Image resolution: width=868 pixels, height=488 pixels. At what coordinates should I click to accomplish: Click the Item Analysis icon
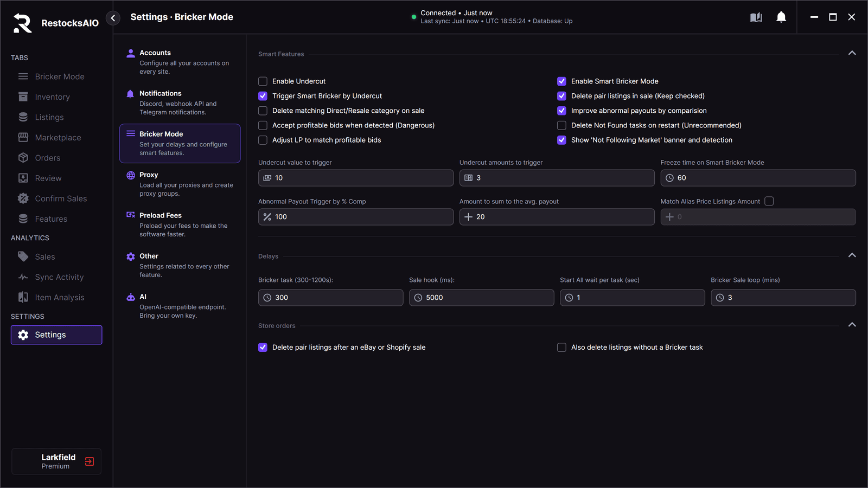[23, 297]
